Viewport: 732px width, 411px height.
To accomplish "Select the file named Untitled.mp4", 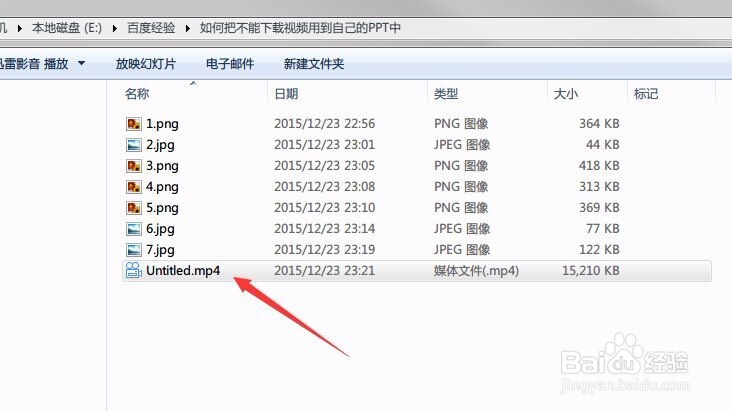I will tap(183, 270).
